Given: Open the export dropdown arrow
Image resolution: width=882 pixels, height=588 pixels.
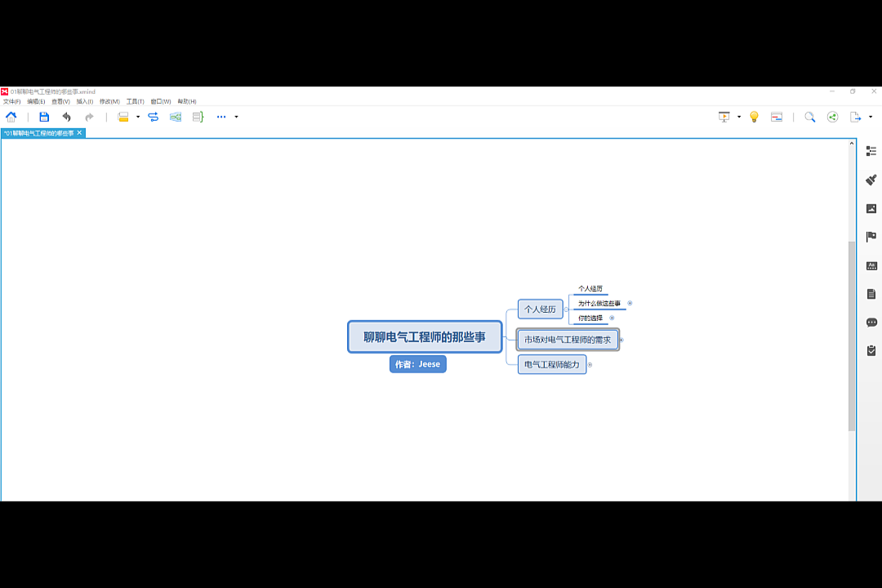Looking at the screenshot, I should (x=871, y=117).
